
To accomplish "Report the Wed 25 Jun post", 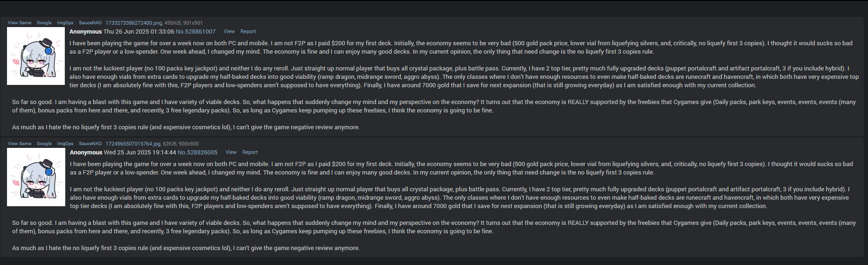I will point(250,153).
